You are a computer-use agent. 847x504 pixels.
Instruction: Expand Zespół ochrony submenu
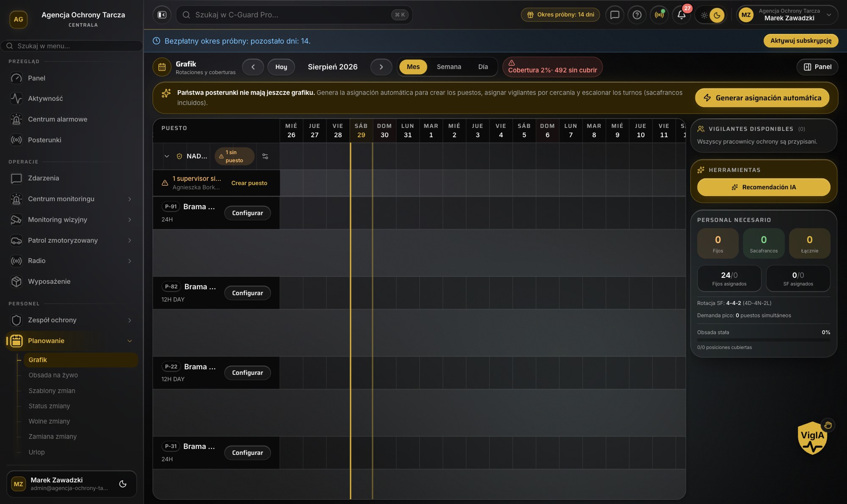[x=130, y=320]
